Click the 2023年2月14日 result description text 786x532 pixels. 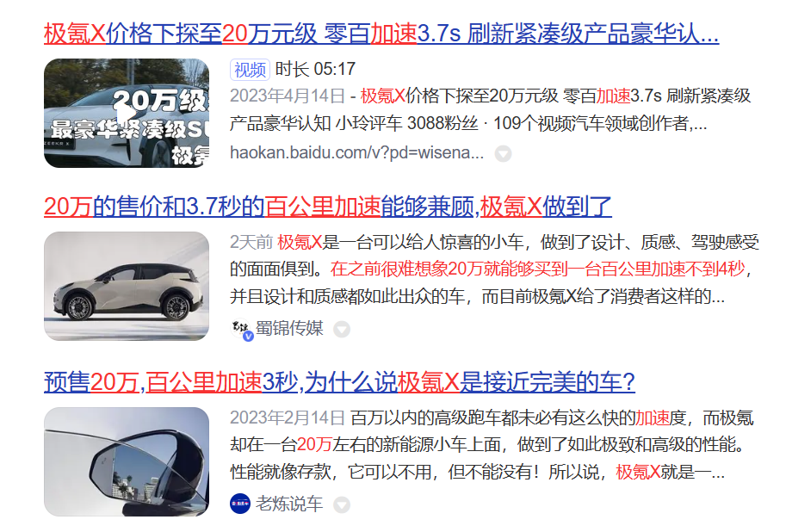(x=492, y=445)
